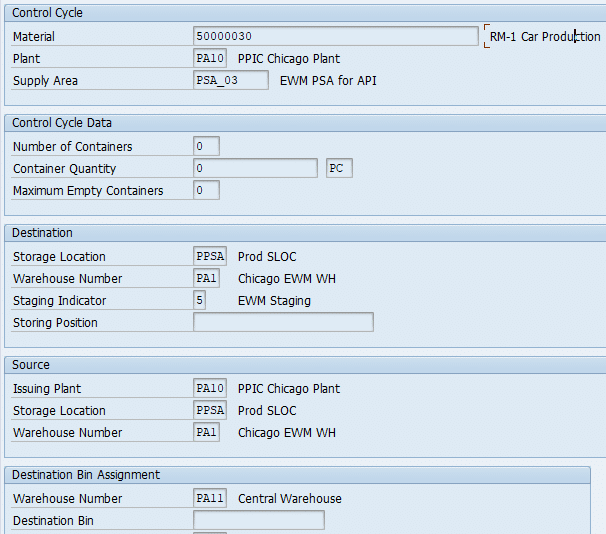Viewport: 606px width, 534px height.
Task: Click the Source section header
Action: [31, 365]
